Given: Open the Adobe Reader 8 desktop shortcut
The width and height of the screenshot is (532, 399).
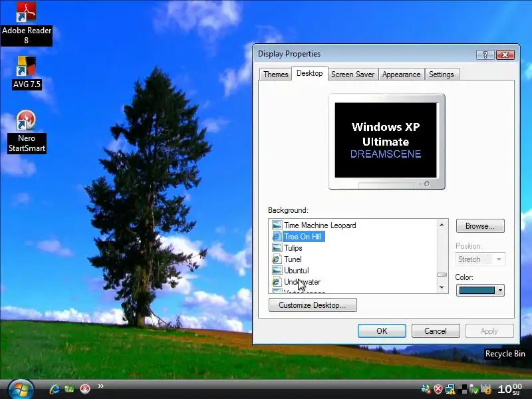Looking at the screenshot, I should [27, 23].
